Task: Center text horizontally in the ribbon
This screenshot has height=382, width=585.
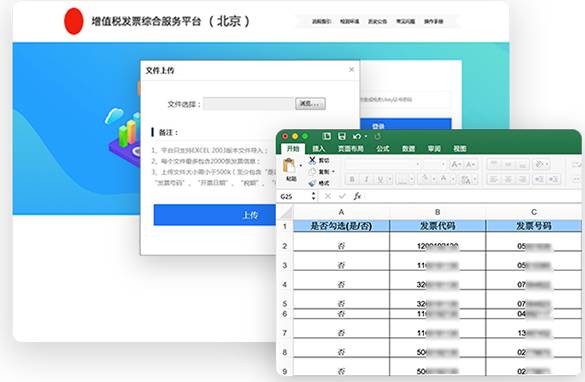Action: point(508,179)
